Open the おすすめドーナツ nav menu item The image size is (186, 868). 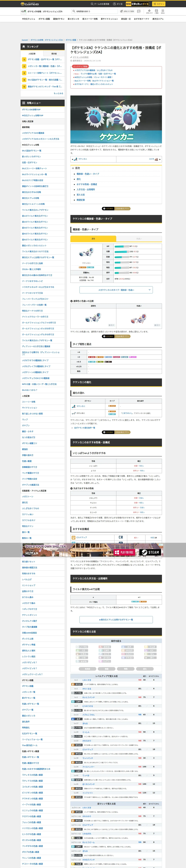(x=141, y=19)
